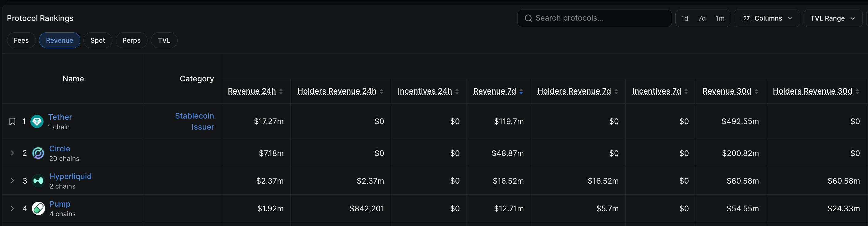Switch to the Fees tab
The image size is (868, 226).
[21, 40]
